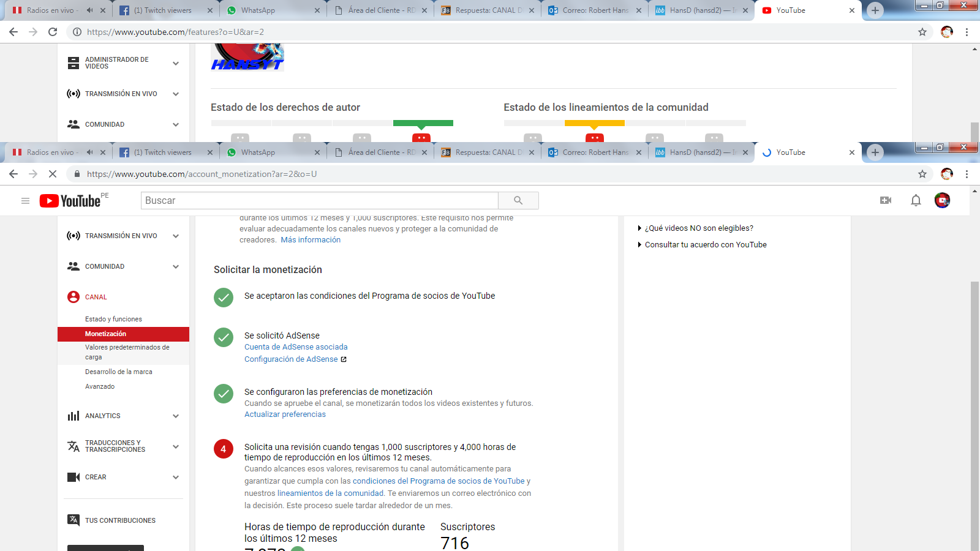The image size is (980, 551).
Task: Open 'Cuenta de AdSense asociada' link
Action: point(296,347)
